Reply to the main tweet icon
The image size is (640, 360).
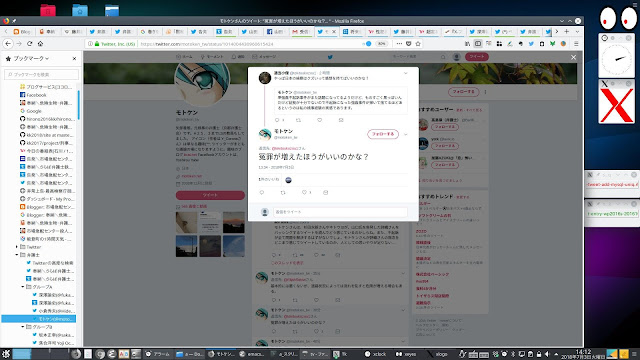pos(262,192)
